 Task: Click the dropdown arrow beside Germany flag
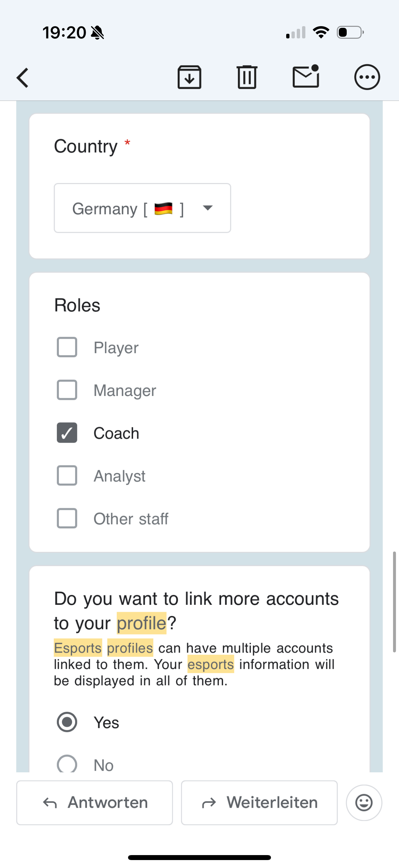(208, 208)
